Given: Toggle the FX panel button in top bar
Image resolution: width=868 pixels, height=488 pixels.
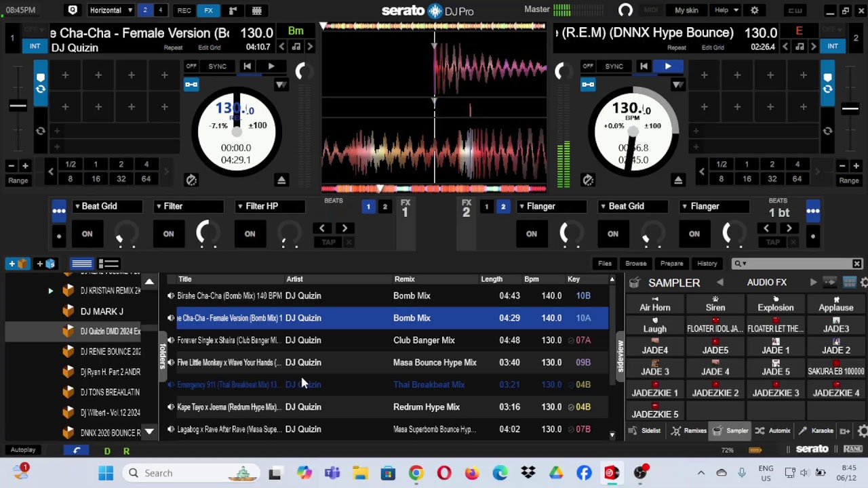Looking at the screenshot, I should point(208,10).
